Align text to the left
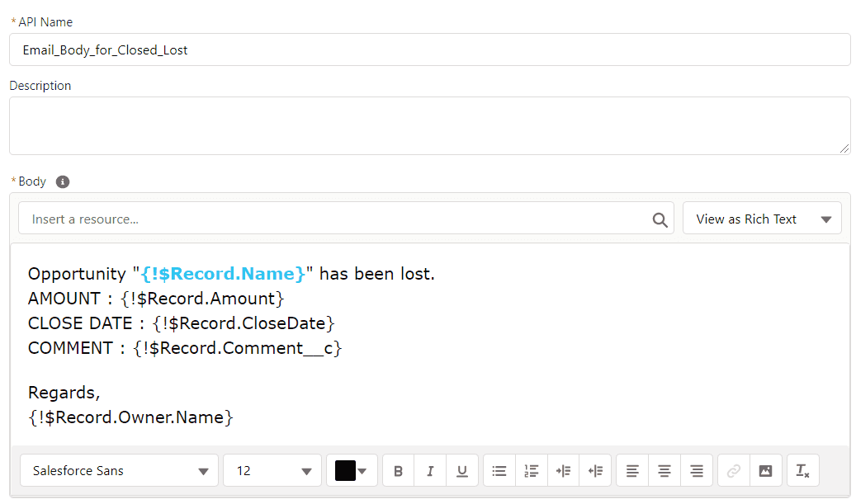Viewport: 856px width, 504px height. point(632,471)
